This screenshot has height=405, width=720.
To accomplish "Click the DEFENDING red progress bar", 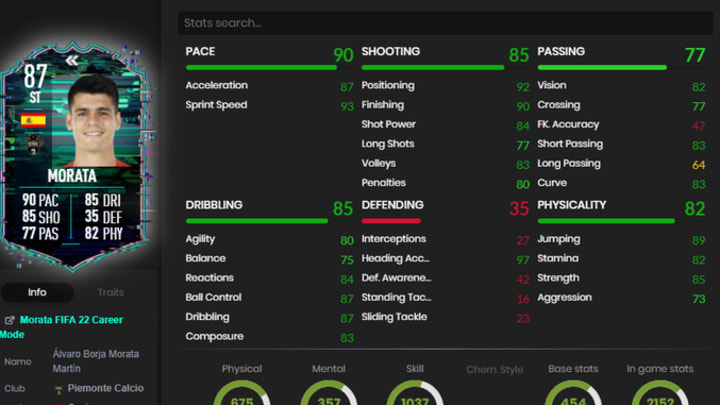I will (x=391, y=221).
